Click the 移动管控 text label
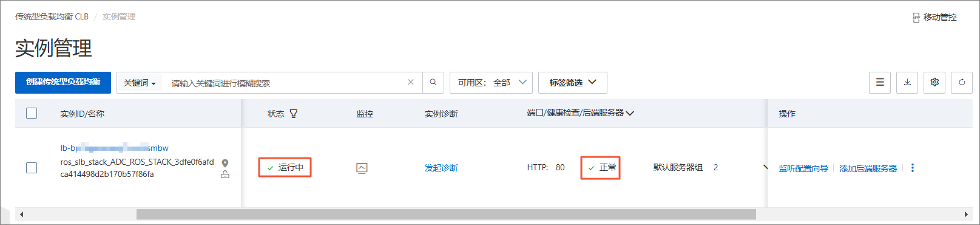The image size is (980, 225). click(x=940, y=17)
